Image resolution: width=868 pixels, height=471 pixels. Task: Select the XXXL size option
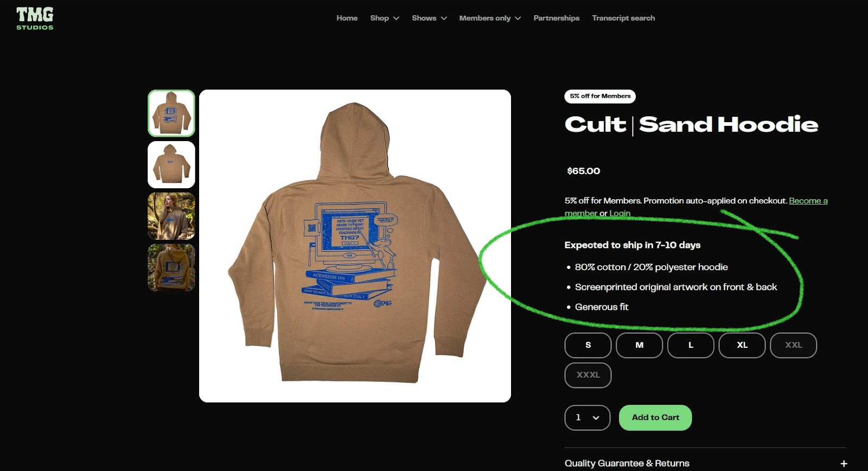[588, 375]
